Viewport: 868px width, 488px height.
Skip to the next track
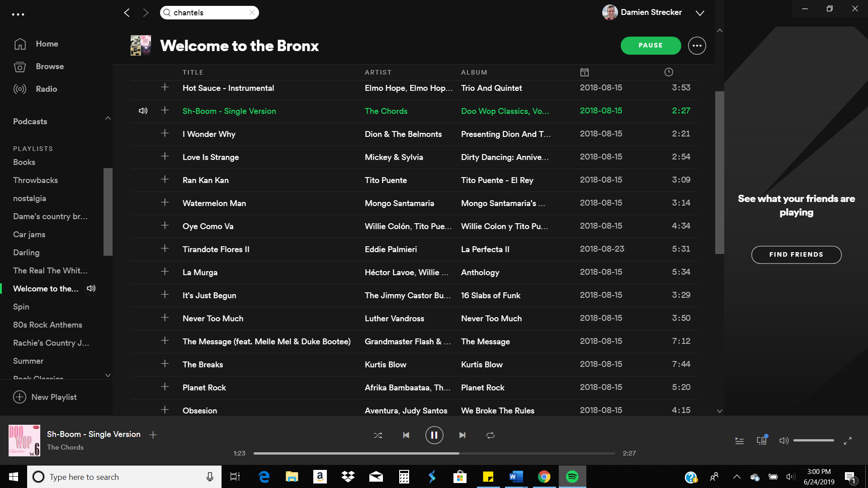pos(462,435)
